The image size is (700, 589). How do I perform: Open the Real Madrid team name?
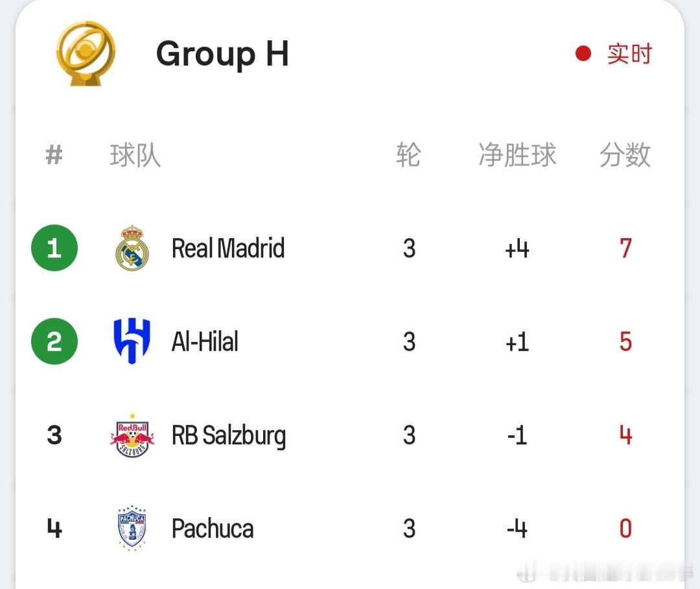228,248
